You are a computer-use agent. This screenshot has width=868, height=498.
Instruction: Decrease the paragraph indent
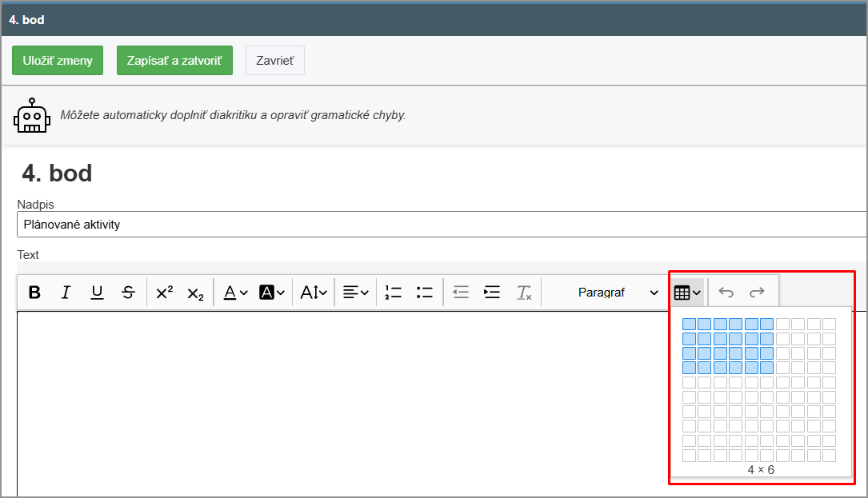461,293
